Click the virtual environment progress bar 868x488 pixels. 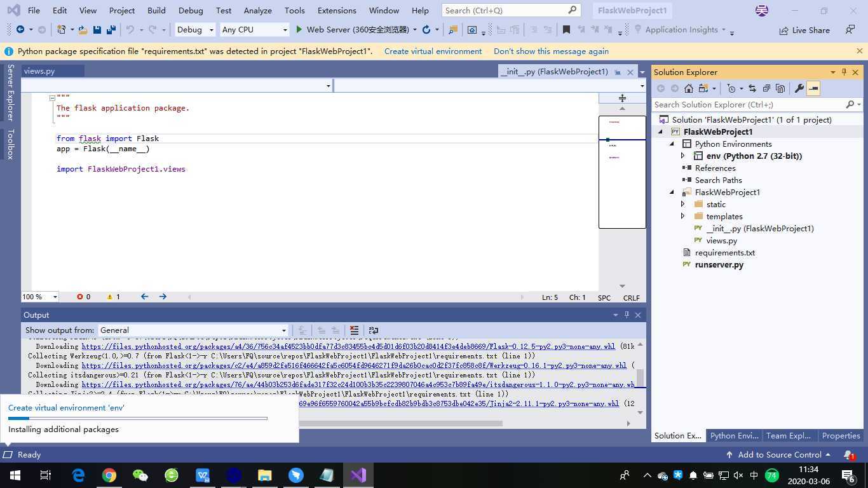(x=138, y=418)
